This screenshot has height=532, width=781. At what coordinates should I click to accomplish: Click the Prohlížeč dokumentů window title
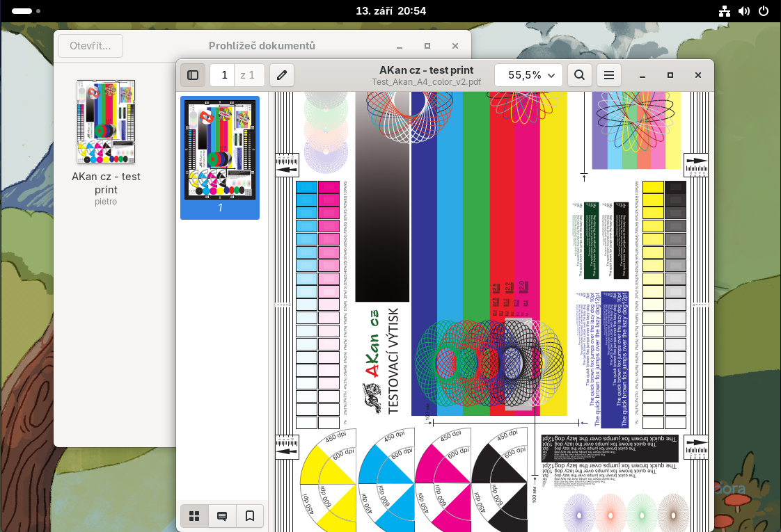tap(262, 46)
